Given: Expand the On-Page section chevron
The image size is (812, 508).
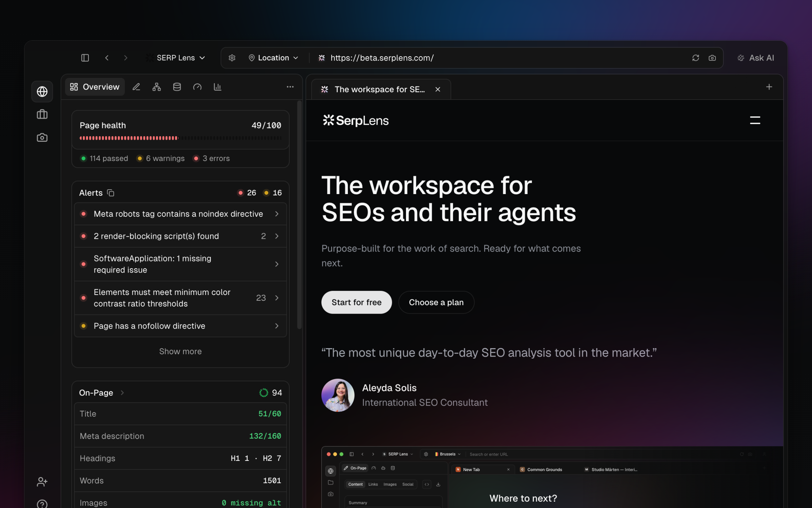Looking at the screenshot, I should 122,393.
